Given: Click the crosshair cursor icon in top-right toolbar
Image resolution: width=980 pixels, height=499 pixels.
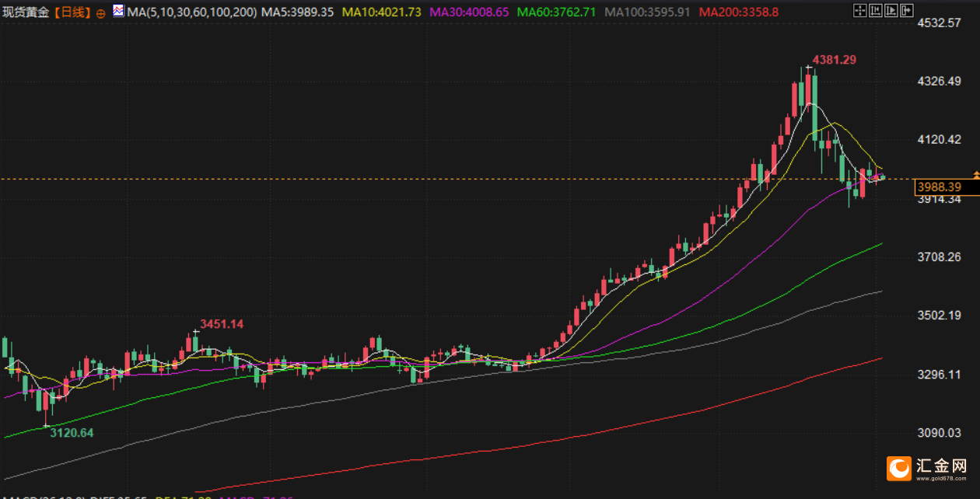Looking at the screenshot, I should pyautogui.click(x=860, y=11).
